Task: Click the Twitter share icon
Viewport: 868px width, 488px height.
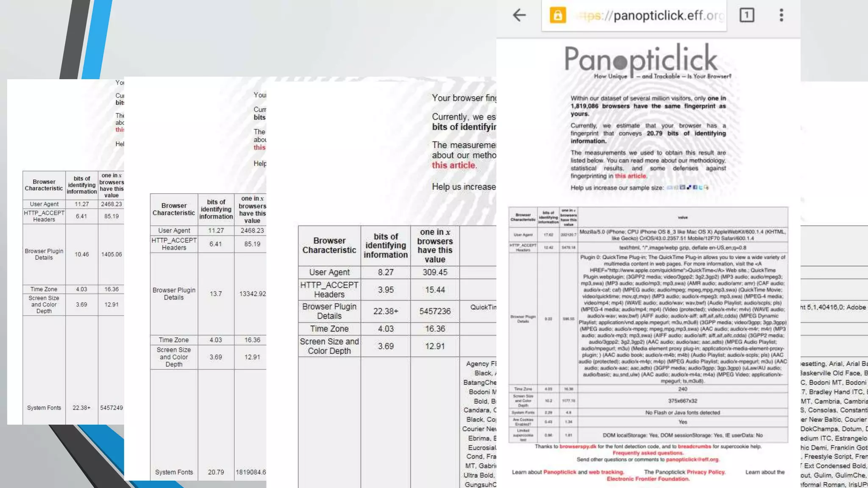Action: (701, 188)
